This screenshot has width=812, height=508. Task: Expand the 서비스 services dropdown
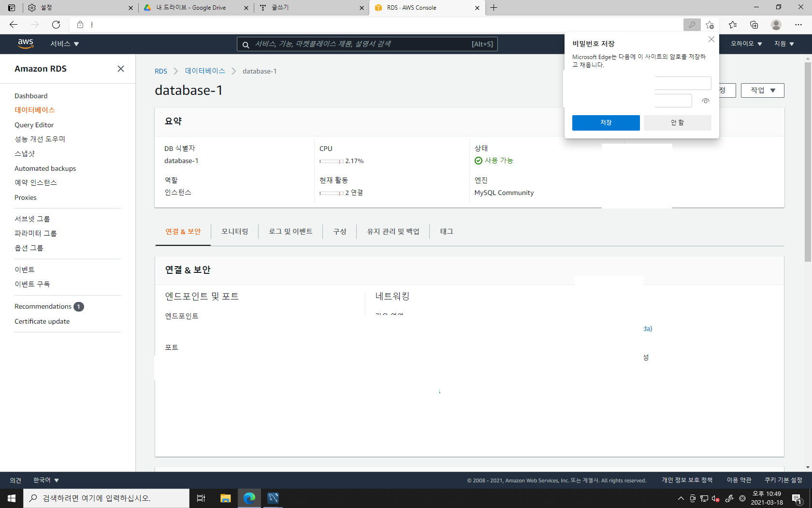(x=65, y=44)
